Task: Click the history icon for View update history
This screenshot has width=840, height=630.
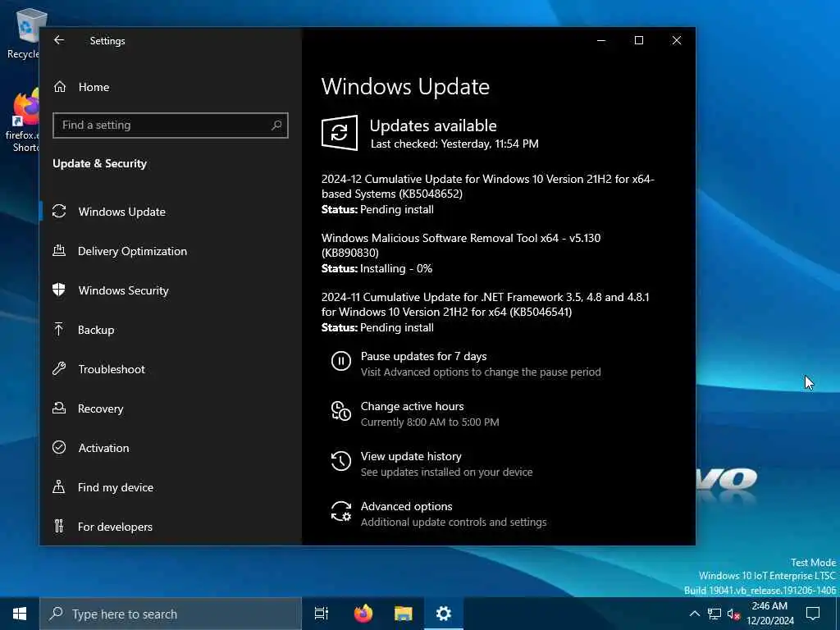Action: [340, 461]
